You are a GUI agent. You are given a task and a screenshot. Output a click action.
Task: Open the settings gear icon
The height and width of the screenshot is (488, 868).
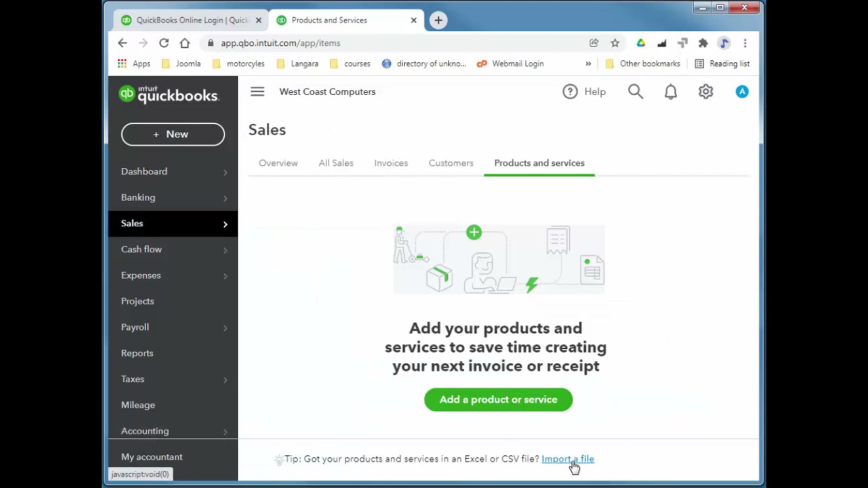coord(706,91)
